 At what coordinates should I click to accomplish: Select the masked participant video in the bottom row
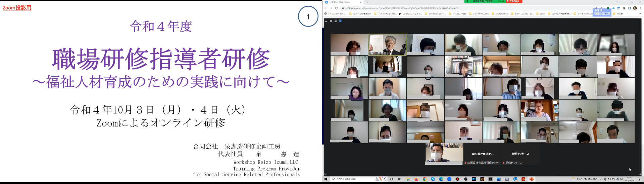[x=444, y=154]
